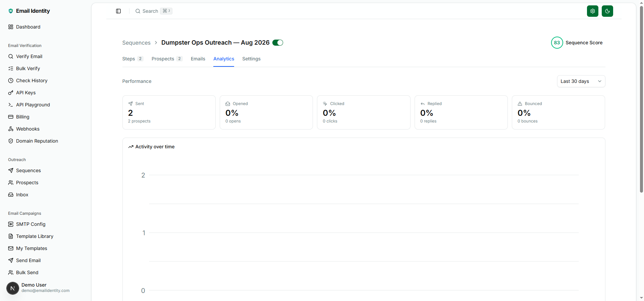Click the Opened stat card
Screen dimensions: 644x301
[x=266, y=112]
